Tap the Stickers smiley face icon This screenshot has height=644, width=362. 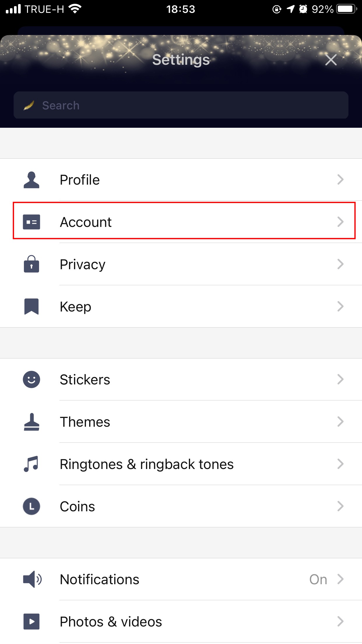point(31,379)
